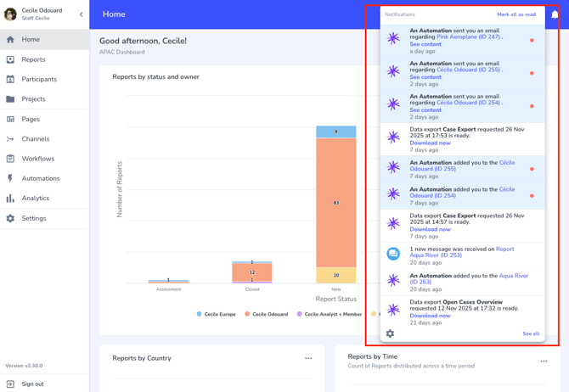Click the notification bell icon
This screenshot has width=569, height=392.
click(555, 14)
